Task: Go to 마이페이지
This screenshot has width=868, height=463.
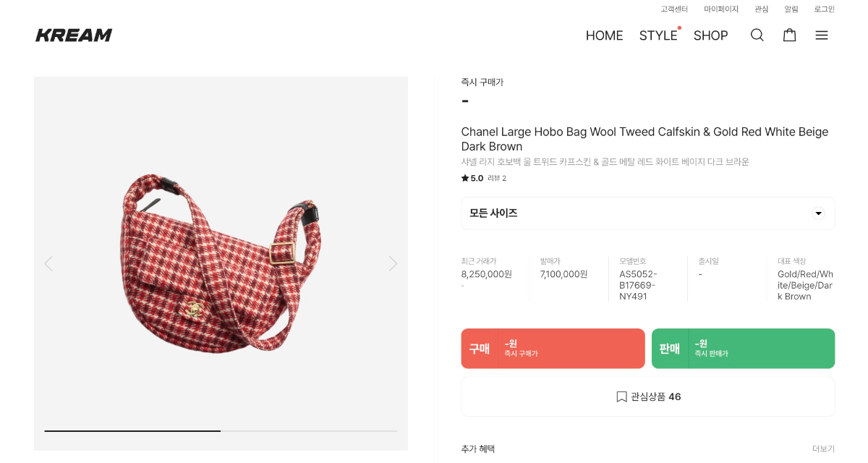Action: [721, 9]
